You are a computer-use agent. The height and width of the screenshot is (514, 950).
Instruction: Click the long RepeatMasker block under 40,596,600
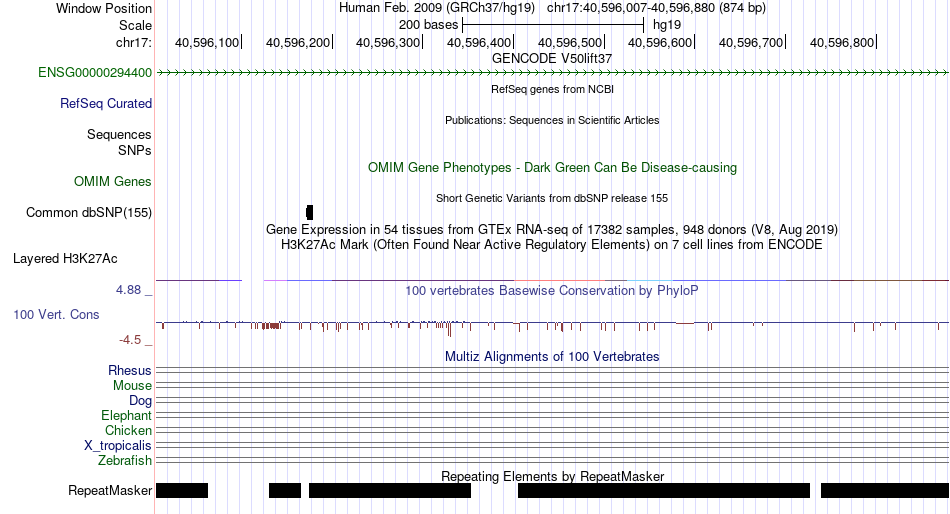point(664,490)
